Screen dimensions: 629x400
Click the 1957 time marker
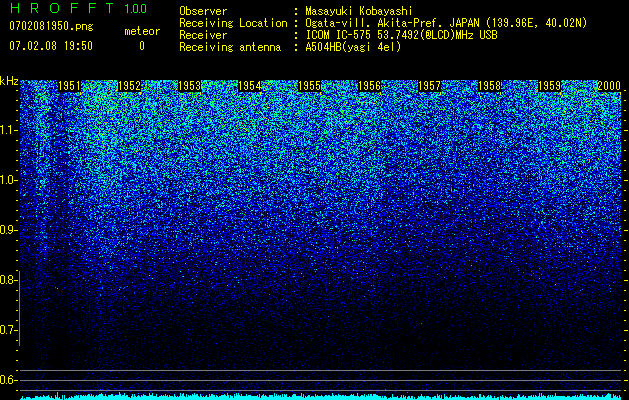(429, 86)
